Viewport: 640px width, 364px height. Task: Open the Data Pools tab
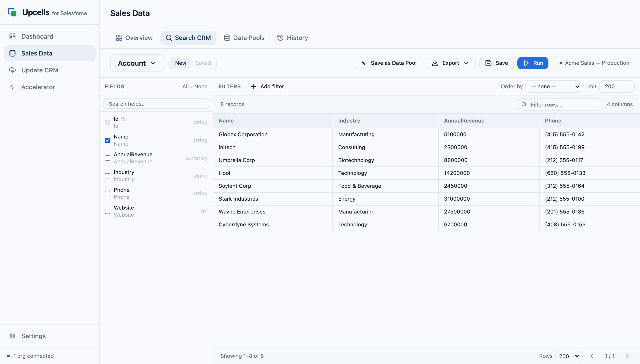coord(244,38)
